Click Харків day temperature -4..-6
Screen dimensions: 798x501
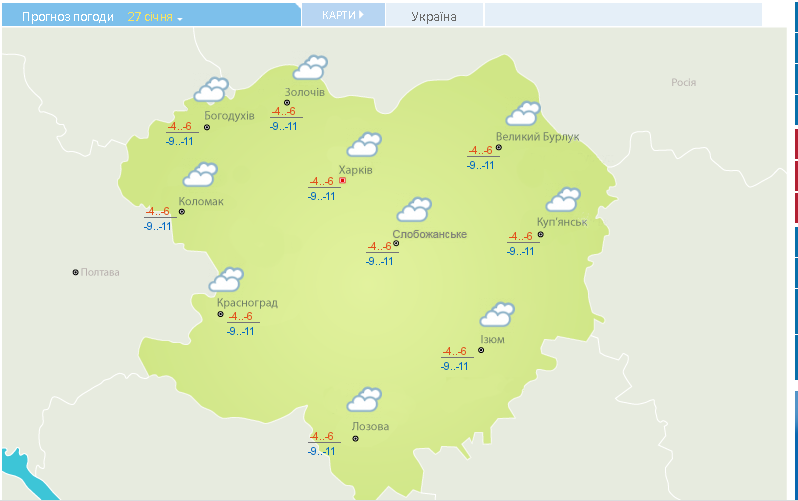(x=322, y=181)
